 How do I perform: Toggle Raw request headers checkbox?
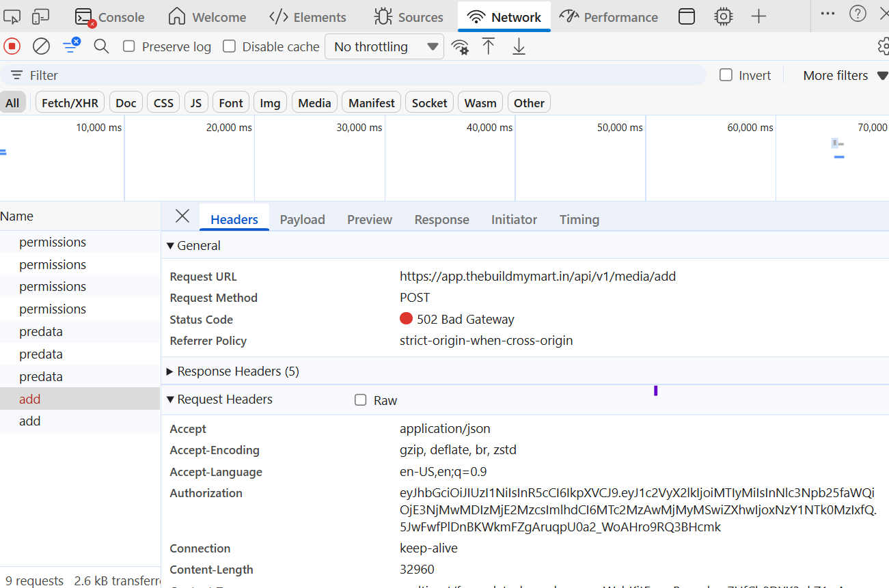[361, 400]
